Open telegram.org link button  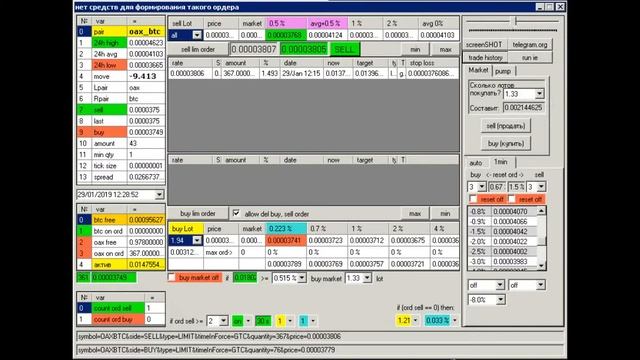(x=530, y=44)
